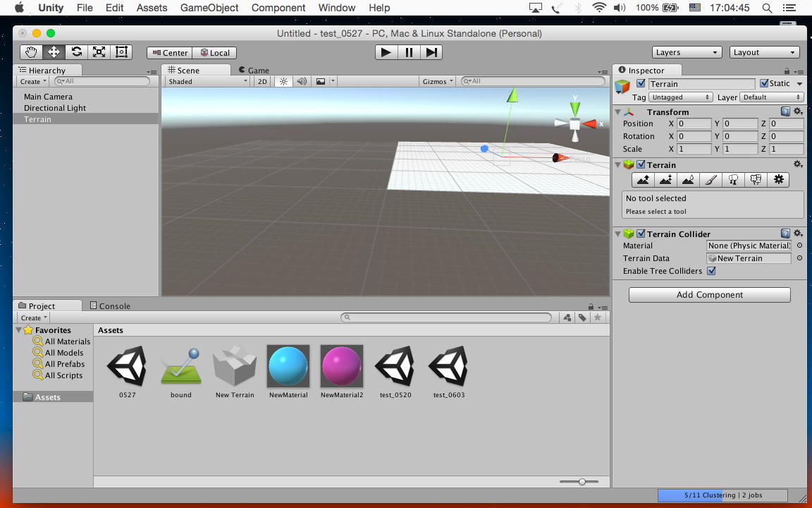Open Terrain Collider gear menu
This screenshot has width=812, height=508.
click(798, 234)
